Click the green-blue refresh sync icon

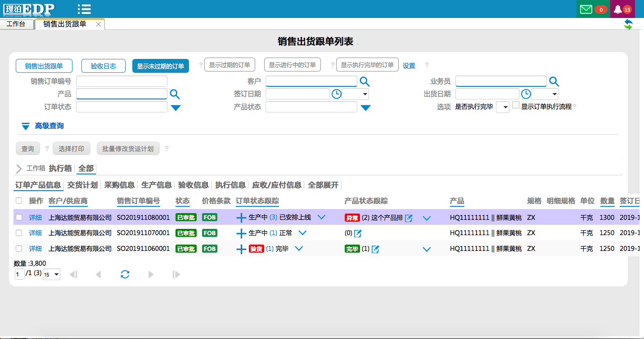[x=628, y=25]
